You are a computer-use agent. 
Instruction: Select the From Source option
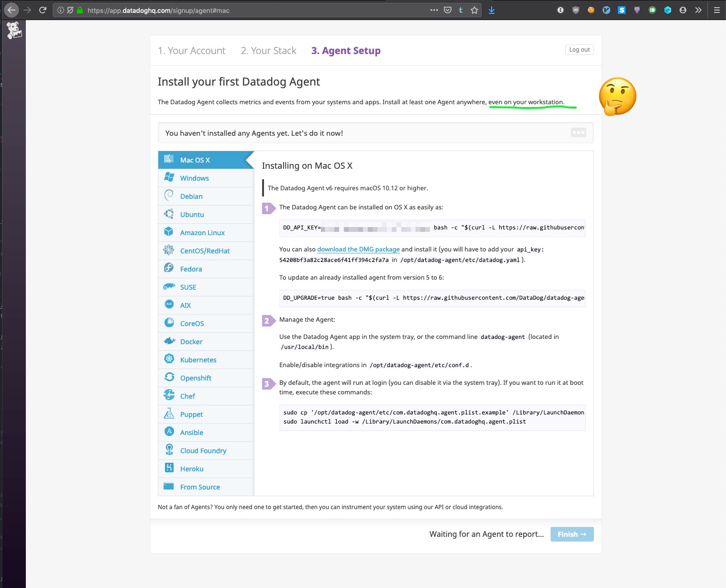[206, 487]
